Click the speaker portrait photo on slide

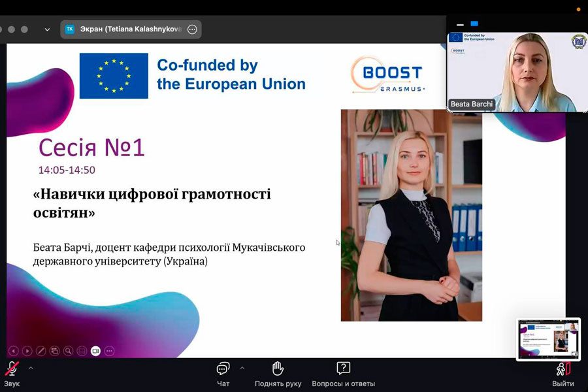pyautogui.click(x=412, y=216)
